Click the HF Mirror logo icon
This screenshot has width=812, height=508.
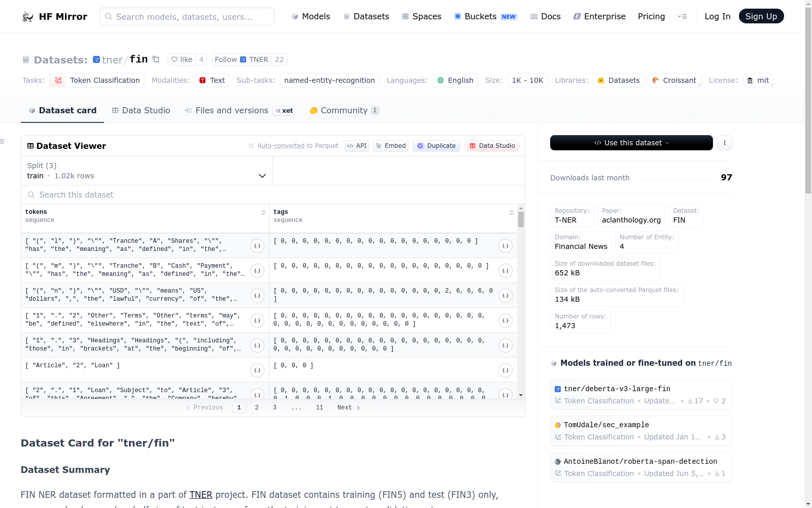pos(27,17)
